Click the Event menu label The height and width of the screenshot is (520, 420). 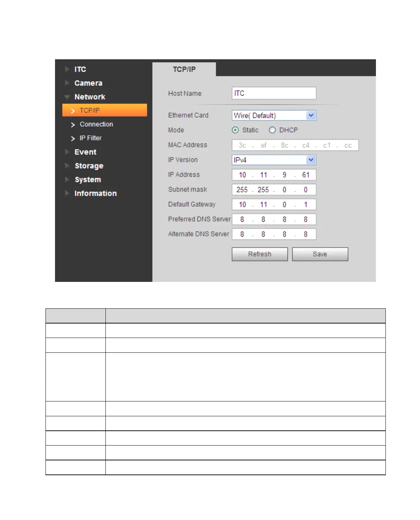[85, 152]
